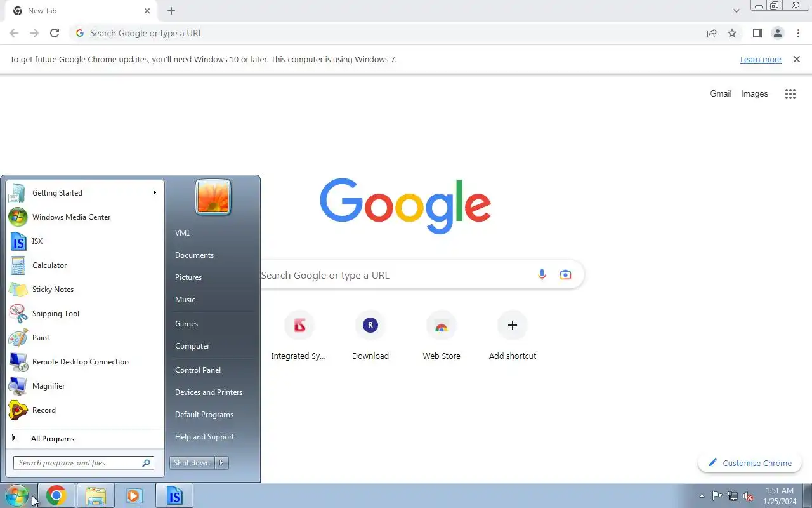Open Windows Media Player taskbar icon
Viewport: 812px width, 508px height.
pyautogui.click(x=134, y=495)
